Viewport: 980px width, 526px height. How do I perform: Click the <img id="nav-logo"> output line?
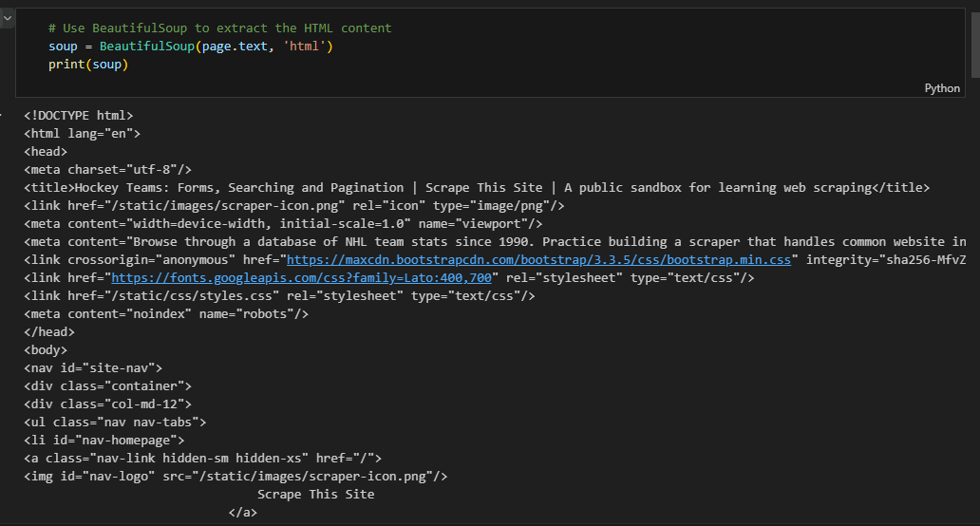(x=236, y=476)
